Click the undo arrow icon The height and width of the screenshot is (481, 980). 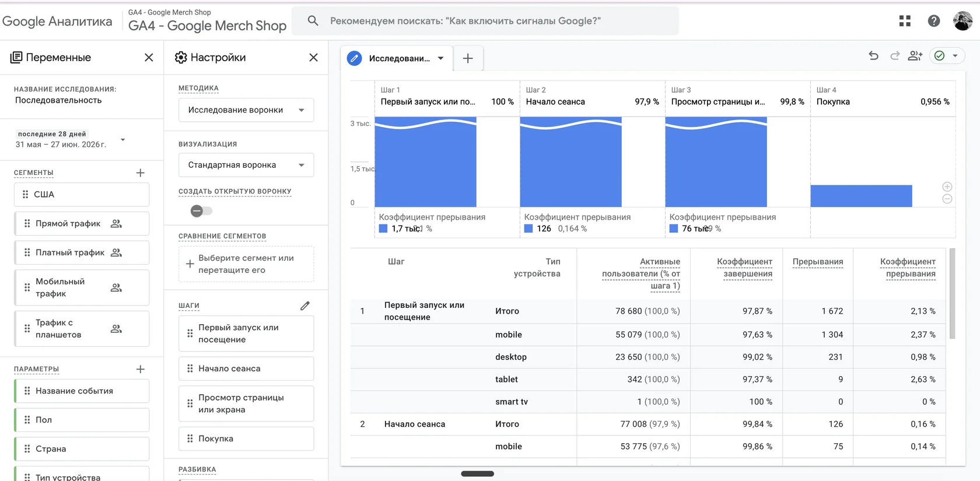pos(873,56)
